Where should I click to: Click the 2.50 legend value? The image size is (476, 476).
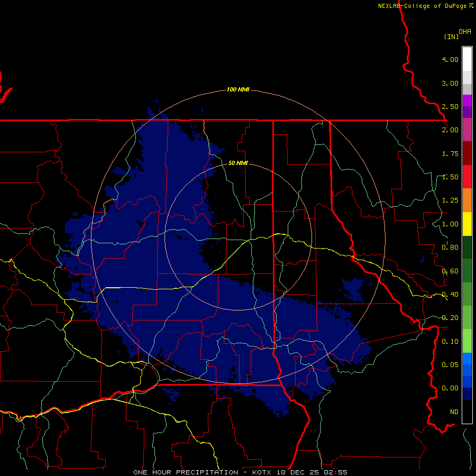tap(450, 106)
